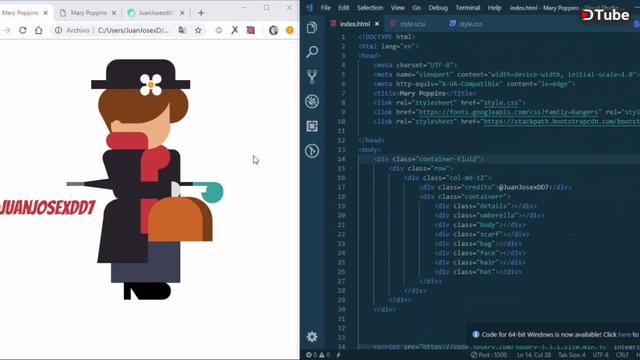Open the File menu in VS Code
Image resolution: width=640 pixels, height=360 pixels.
(325, 8)
